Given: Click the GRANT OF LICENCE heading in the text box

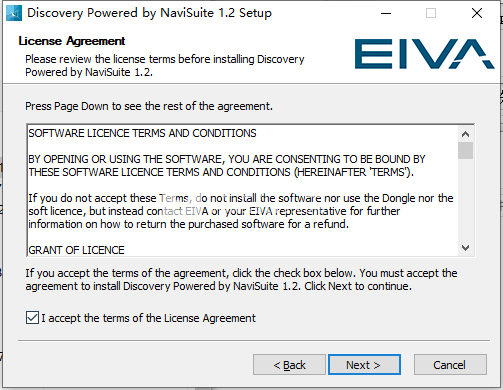Looking at the screenshot, I should (x=76, y=250).
